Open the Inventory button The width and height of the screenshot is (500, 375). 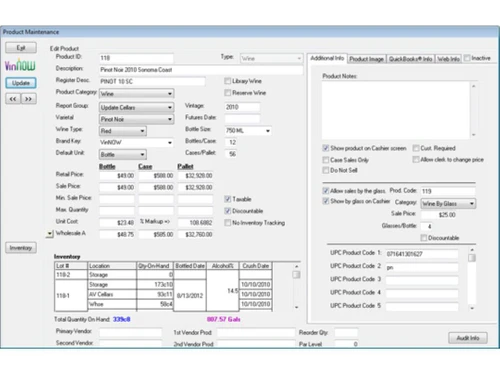point(21,248)
